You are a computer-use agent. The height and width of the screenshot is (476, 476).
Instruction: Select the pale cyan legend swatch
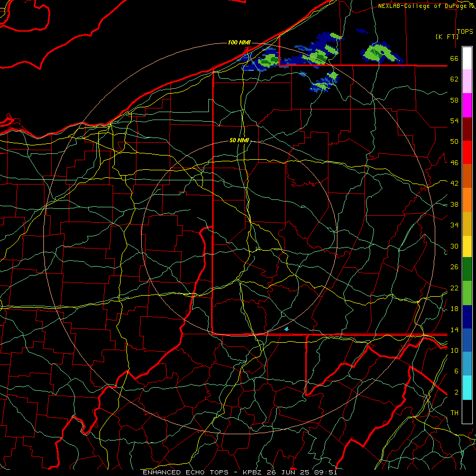click(467, 388)
